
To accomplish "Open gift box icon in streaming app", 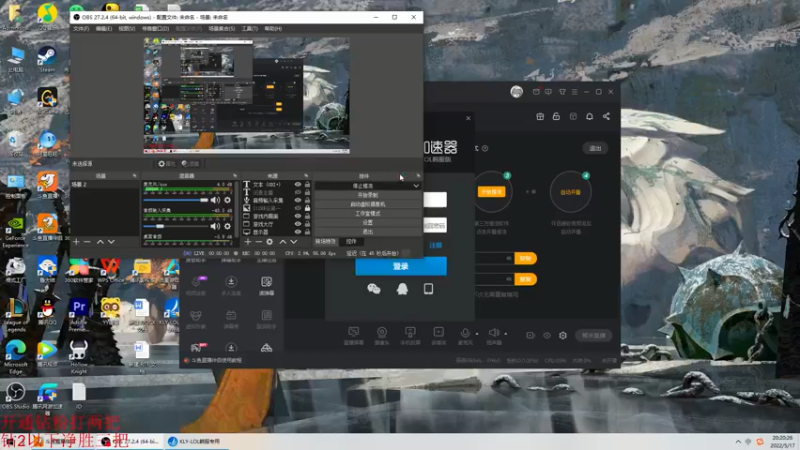I will (540, 116).
